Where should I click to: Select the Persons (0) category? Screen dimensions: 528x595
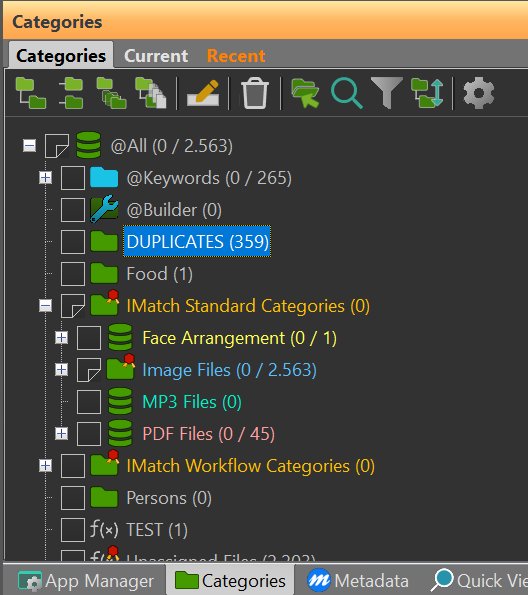coord(169,497)
